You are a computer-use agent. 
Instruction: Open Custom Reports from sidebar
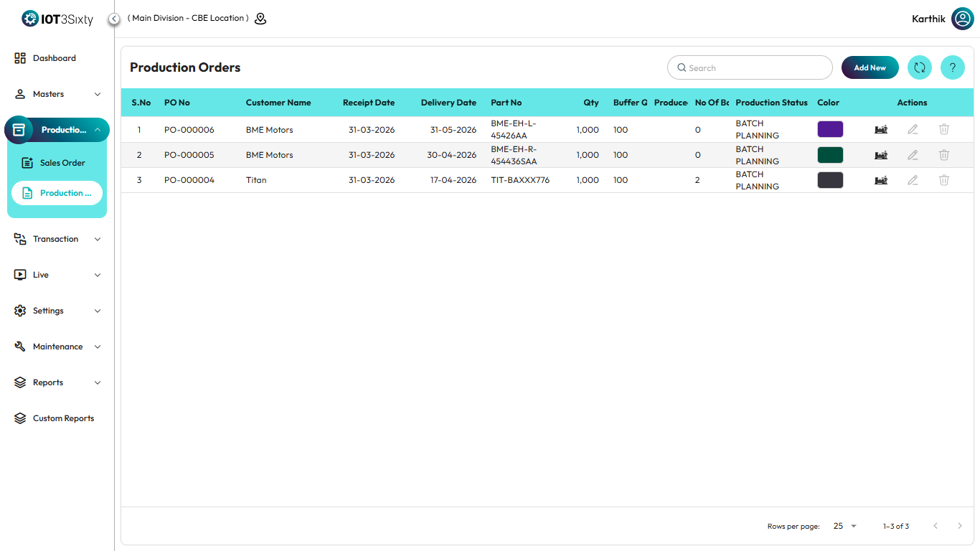[x=63, y=418]
